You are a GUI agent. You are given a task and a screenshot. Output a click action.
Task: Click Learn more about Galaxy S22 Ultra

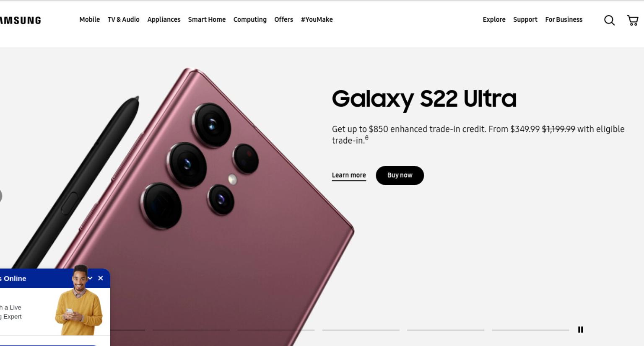[349, 176]
